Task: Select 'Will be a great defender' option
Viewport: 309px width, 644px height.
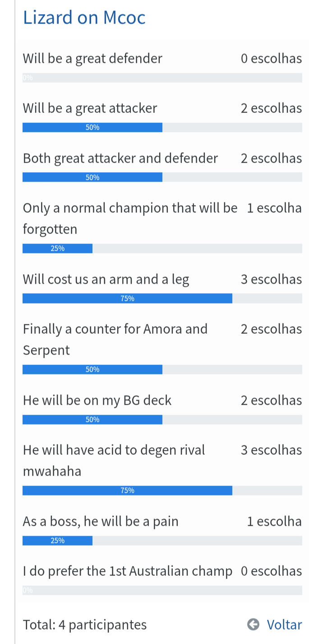Action: (92, 59)
